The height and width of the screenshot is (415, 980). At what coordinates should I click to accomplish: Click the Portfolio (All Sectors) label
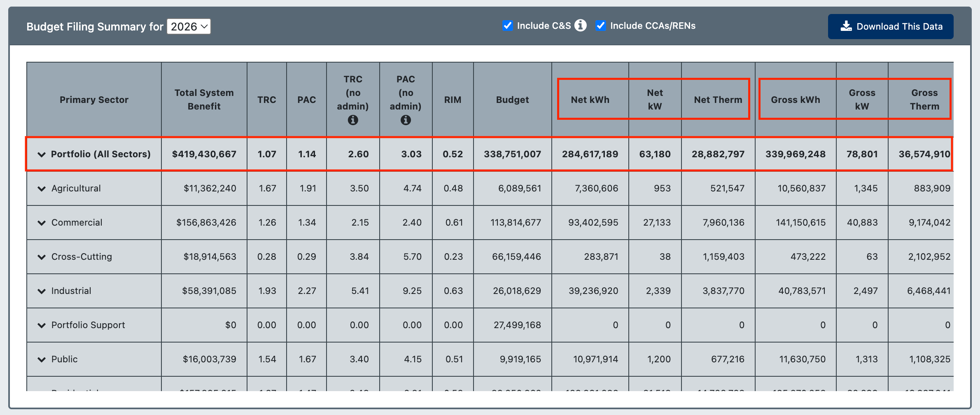tap(100, 154)
